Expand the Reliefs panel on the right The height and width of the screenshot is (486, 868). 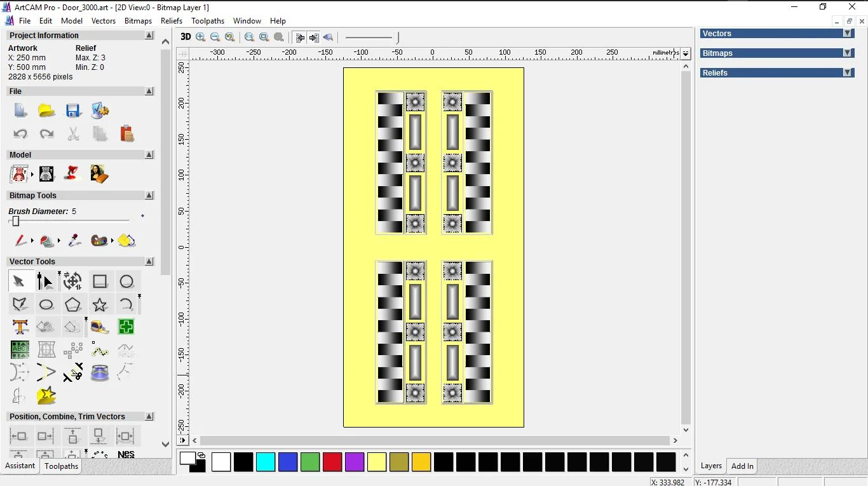tap(847, 73)
